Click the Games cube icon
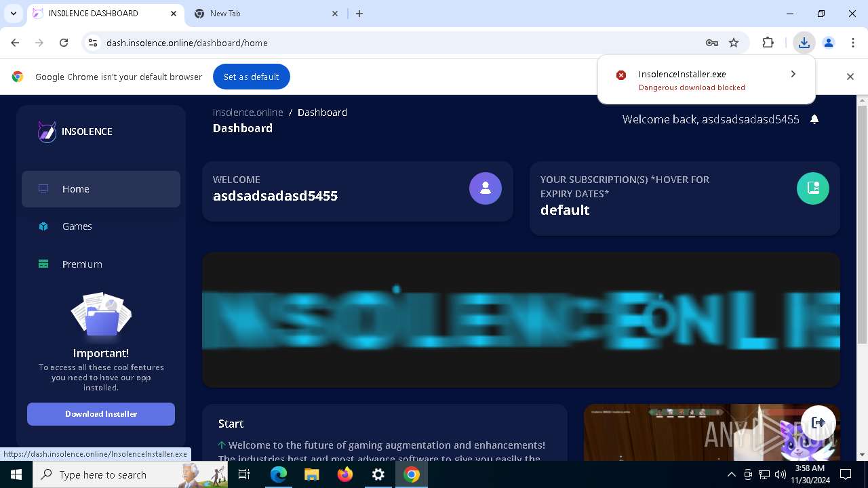 point(43,226)
